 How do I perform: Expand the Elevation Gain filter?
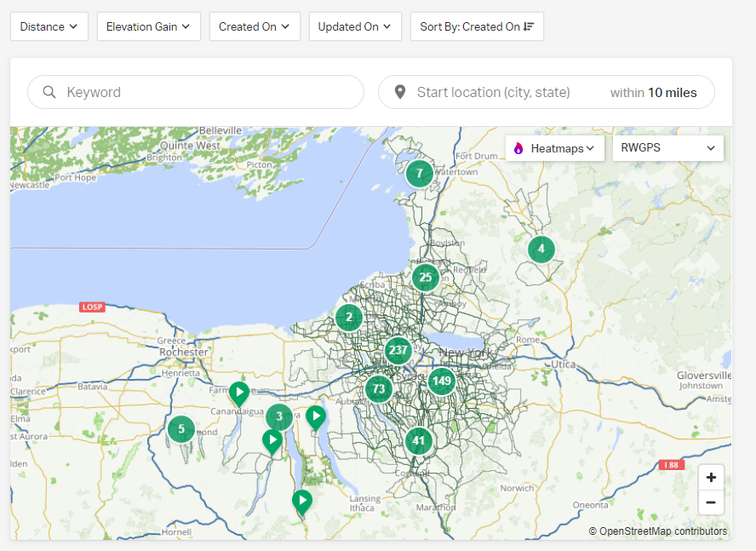click(x=149, y=26)
